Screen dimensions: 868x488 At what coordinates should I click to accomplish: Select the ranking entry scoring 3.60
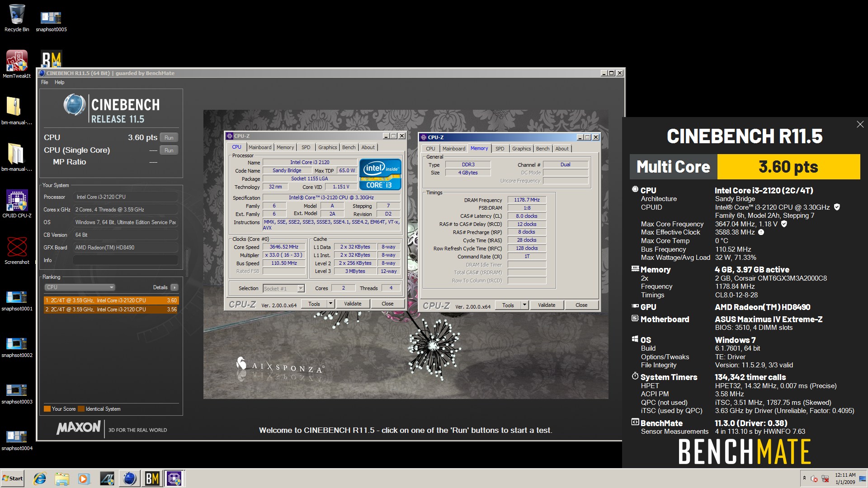111,300
